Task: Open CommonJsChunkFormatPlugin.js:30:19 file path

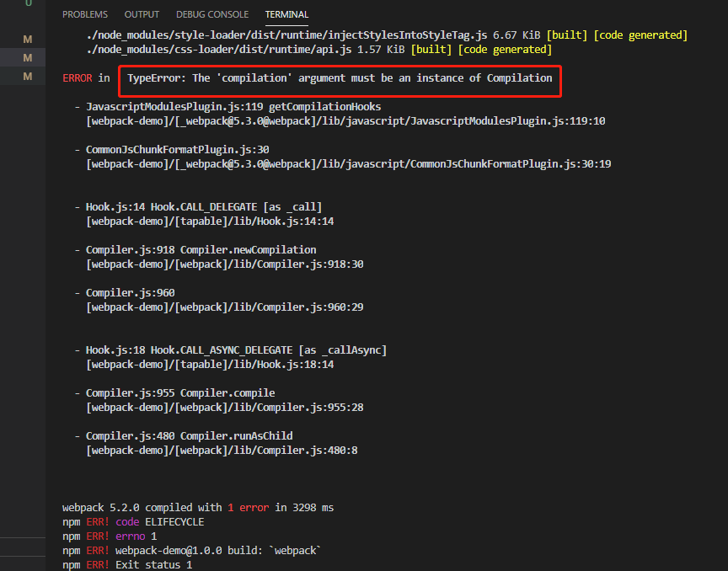Action: point(348,164)
